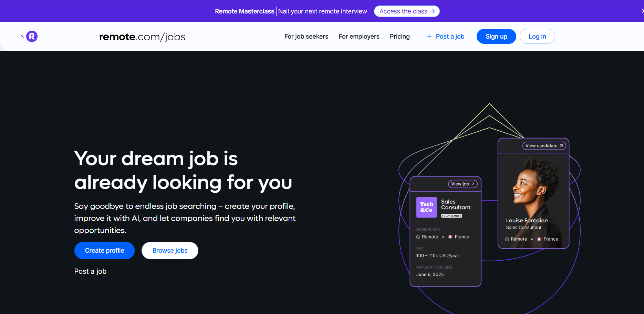Click the Log in button

(x=537, y=37)
